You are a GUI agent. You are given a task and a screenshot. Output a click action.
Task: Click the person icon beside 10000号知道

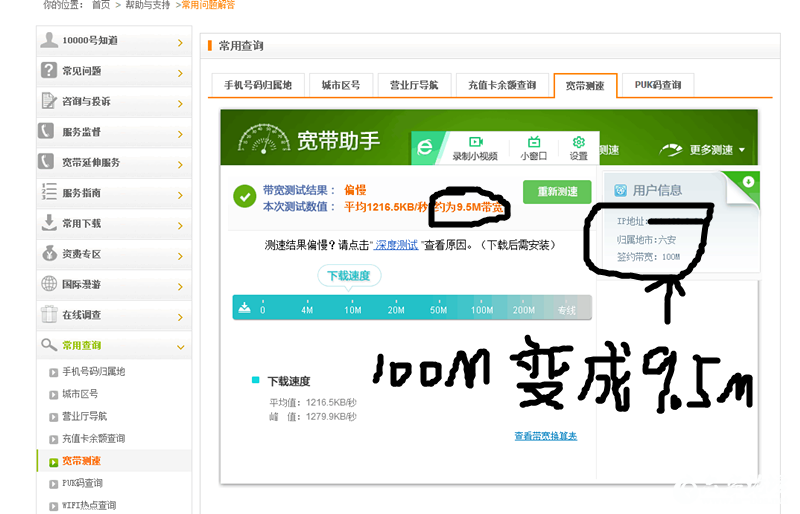click(x=49, y=40)
